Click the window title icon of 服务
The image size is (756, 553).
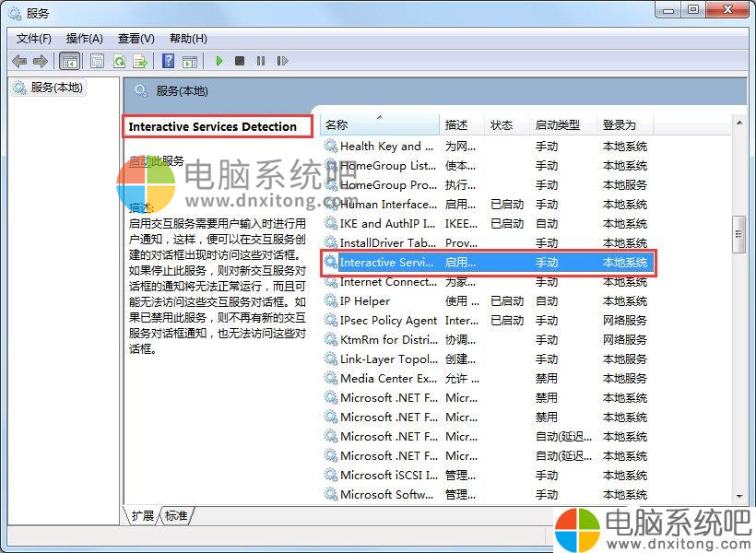[15, 13]
